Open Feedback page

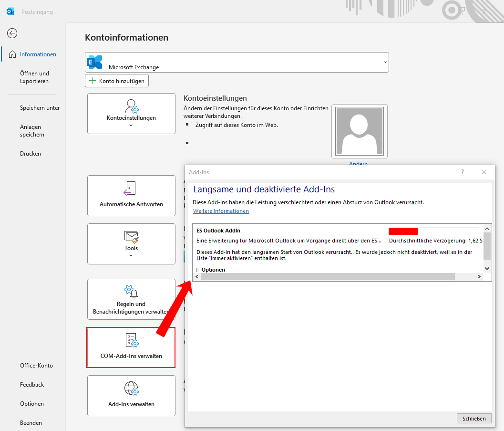coord(32,385)
